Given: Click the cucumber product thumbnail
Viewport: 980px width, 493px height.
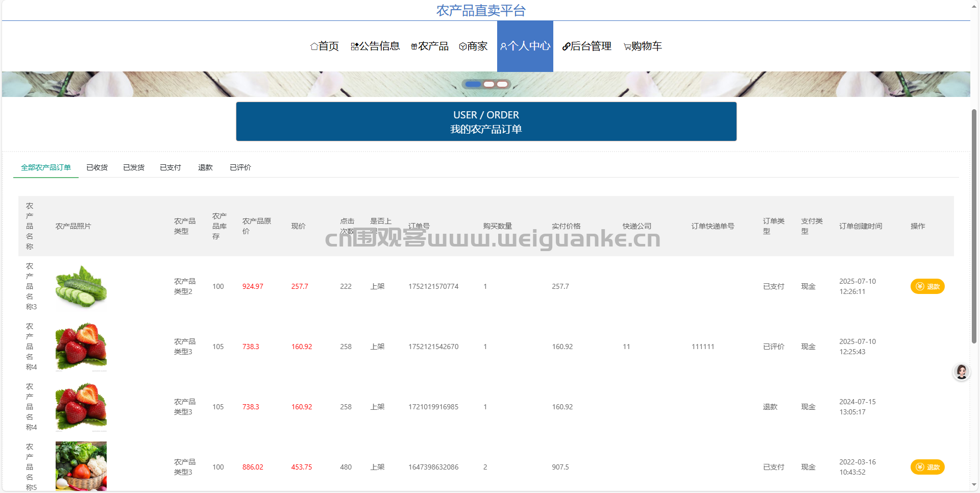Looking at the screenshot, I should [x=81, y=286].
